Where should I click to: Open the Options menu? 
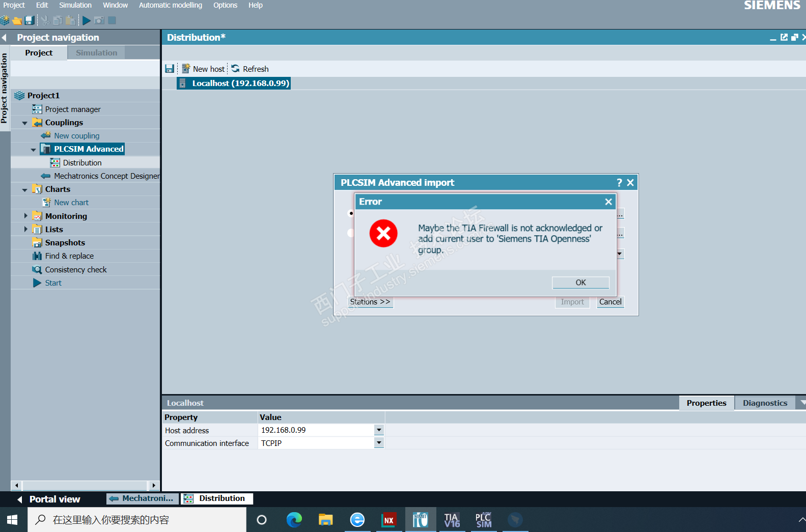click(226, 5)
